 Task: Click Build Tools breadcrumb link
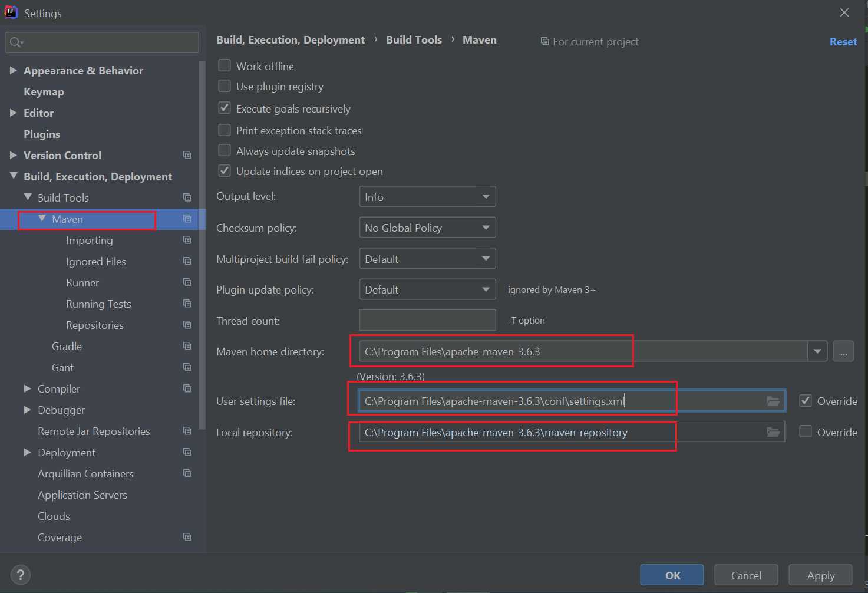[414, 39]
